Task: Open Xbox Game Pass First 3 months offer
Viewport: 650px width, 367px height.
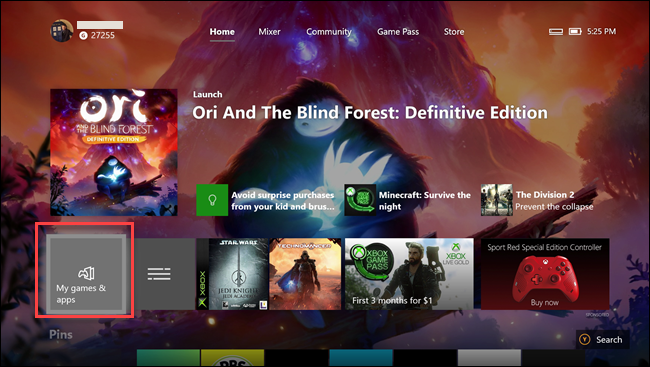Action: pos(409,274)
